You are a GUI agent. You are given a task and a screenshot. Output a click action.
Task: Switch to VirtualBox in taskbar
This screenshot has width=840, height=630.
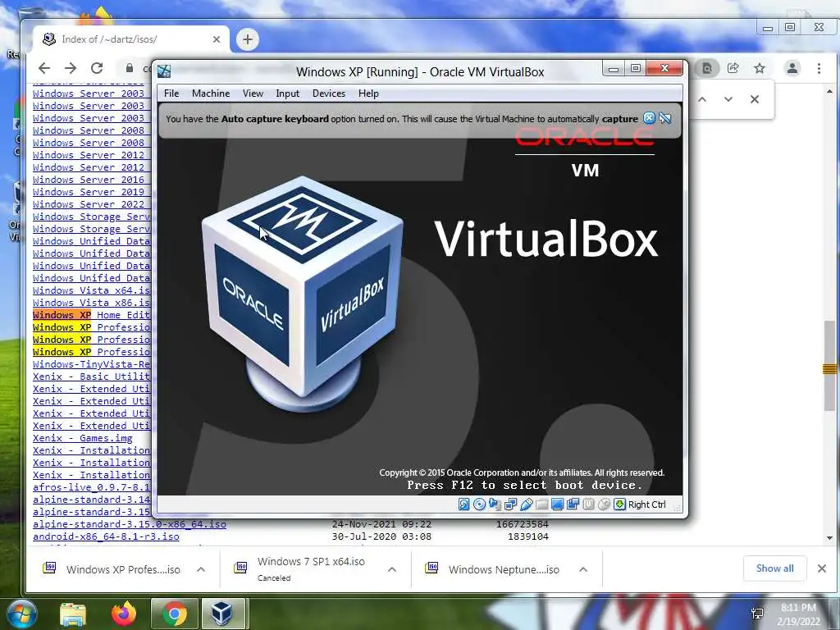point(223,614)
